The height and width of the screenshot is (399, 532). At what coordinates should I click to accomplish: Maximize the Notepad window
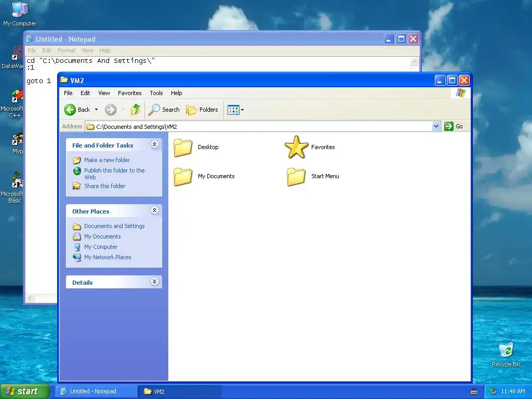click(x=401, y=38)
